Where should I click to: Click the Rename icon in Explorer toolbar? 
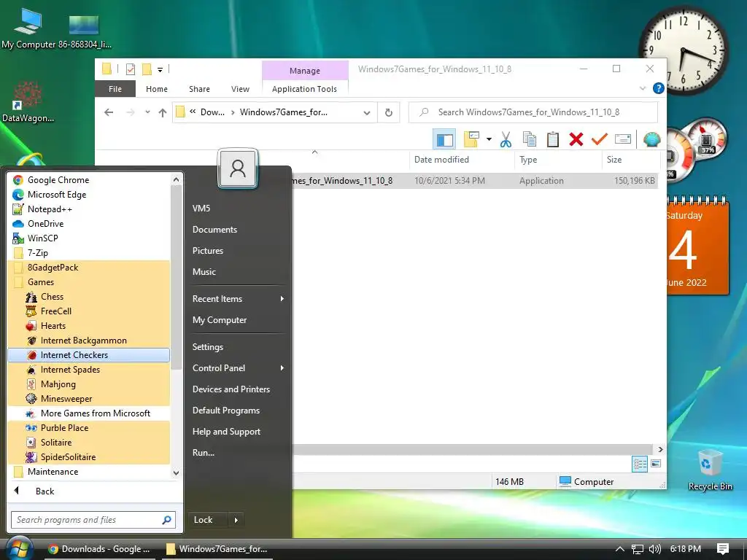[x=623, y=139]
